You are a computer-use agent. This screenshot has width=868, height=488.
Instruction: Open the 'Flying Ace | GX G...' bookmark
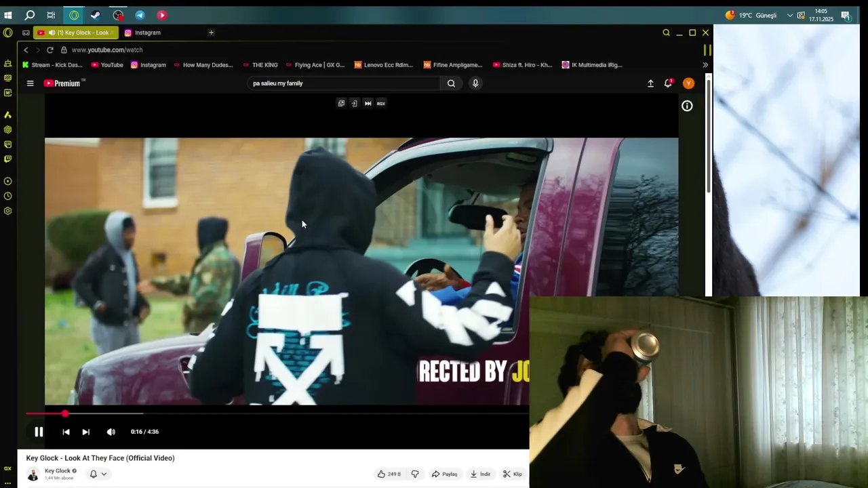315,65
